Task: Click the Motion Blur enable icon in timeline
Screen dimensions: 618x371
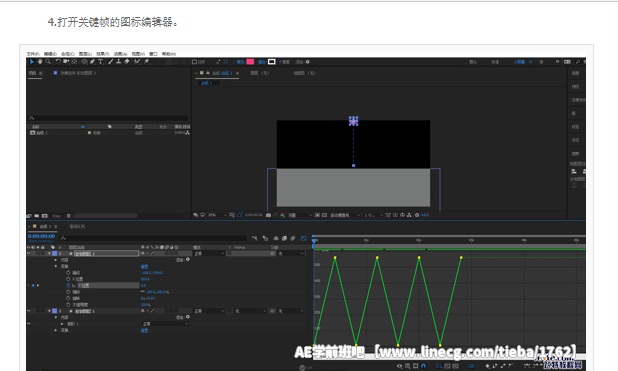Action: (293, 238)
